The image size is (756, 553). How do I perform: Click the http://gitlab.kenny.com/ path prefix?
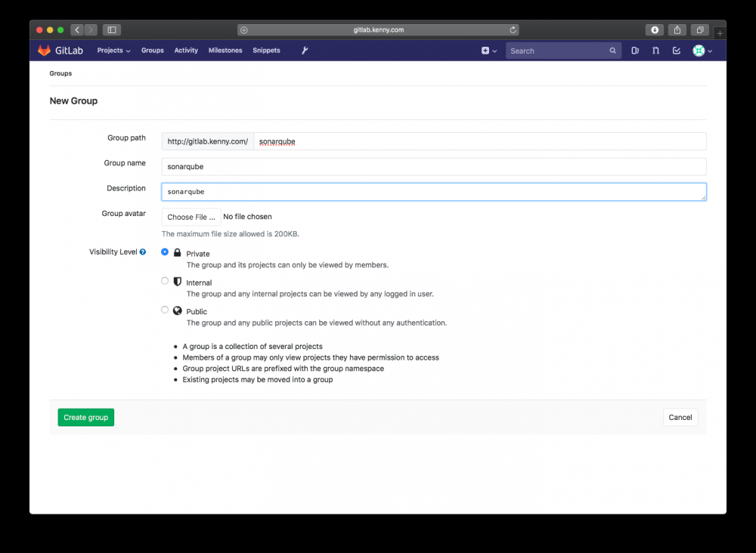tap(208, 141)
